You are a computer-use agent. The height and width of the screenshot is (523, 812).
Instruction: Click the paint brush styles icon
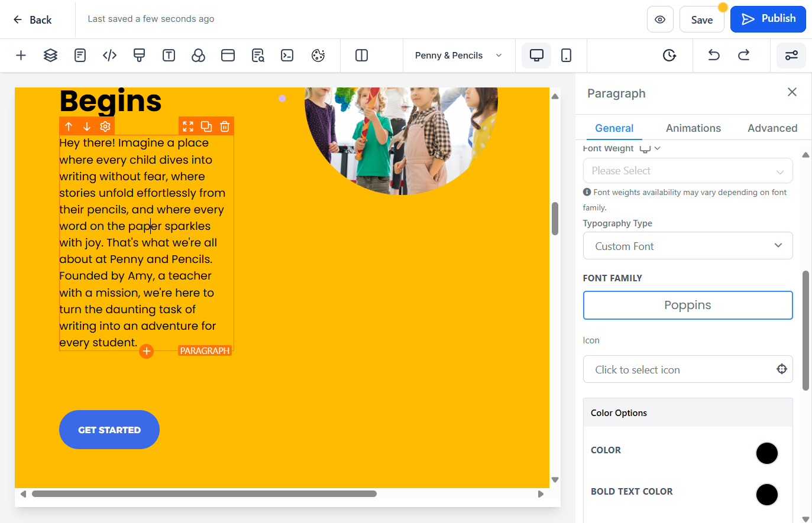[x=139, y=56]
